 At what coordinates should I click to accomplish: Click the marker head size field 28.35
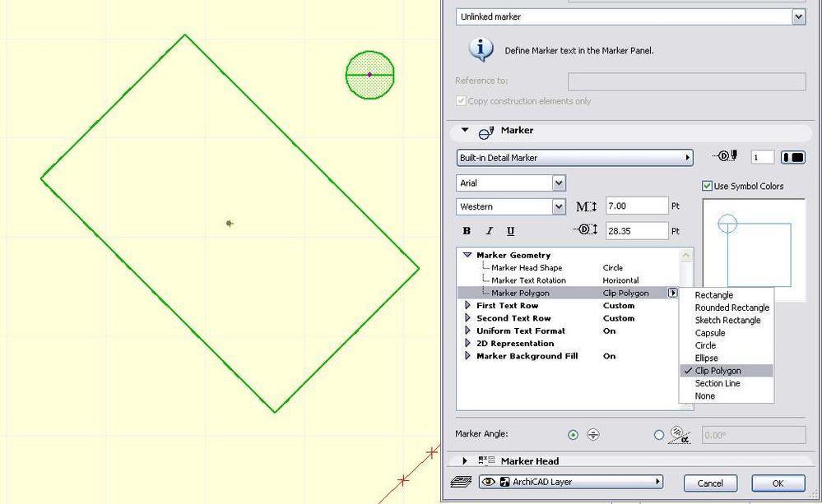[x=637, y=230]
